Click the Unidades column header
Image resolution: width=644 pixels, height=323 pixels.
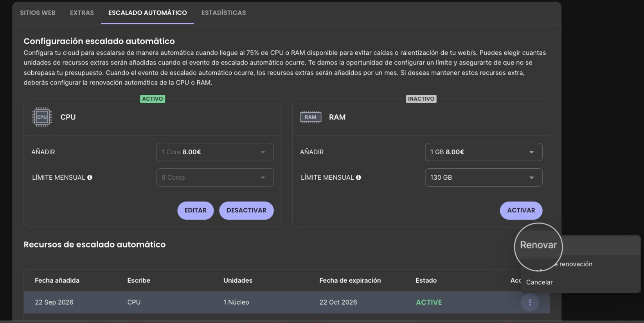(238, 280)
